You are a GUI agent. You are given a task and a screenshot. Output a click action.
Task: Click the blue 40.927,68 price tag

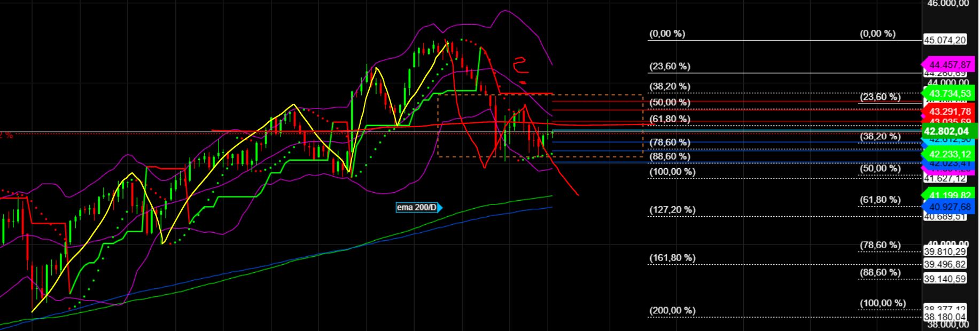950,207
